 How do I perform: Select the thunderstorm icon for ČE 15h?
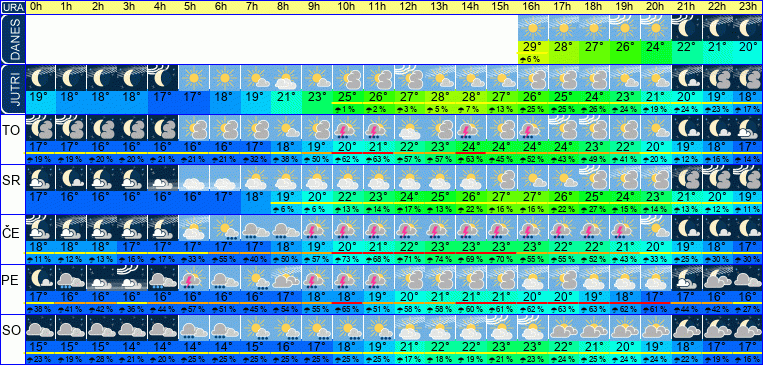tap(502, 228)
